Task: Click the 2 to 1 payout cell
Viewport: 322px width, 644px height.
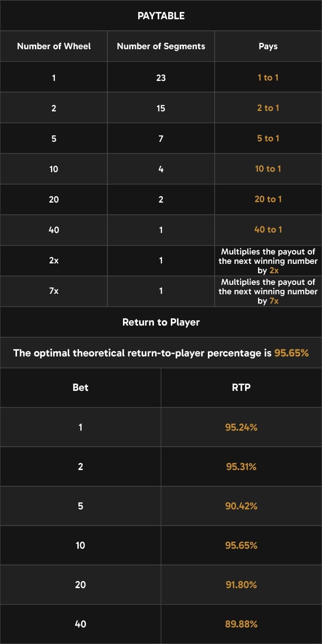Action: point(268,108)
